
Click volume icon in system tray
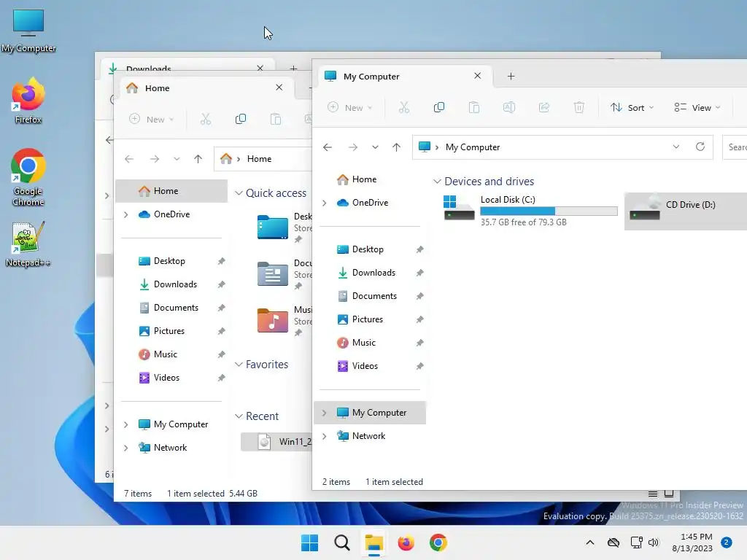pos(653,542)
